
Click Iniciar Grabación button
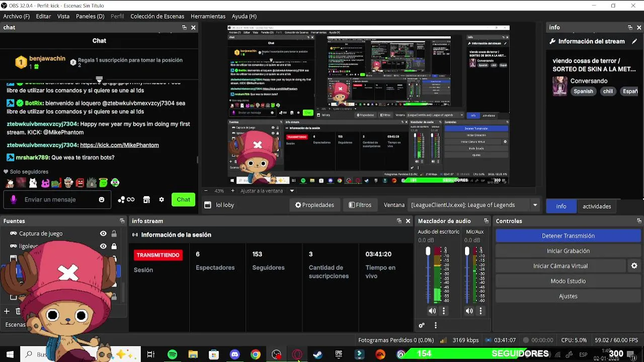point(568,251)
